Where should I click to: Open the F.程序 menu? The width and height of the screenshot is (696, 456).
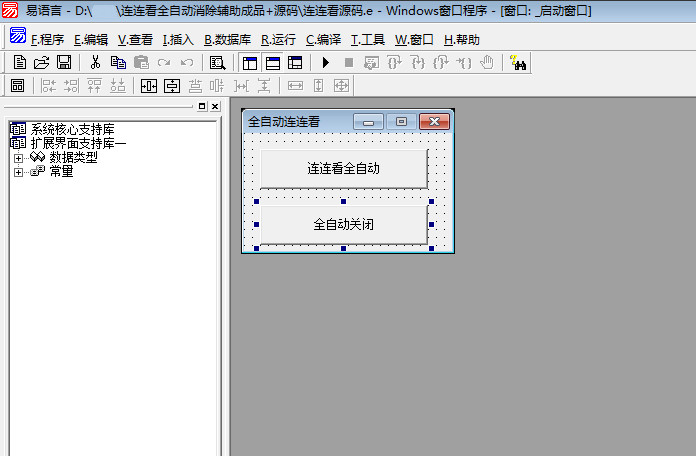[47, 40]
